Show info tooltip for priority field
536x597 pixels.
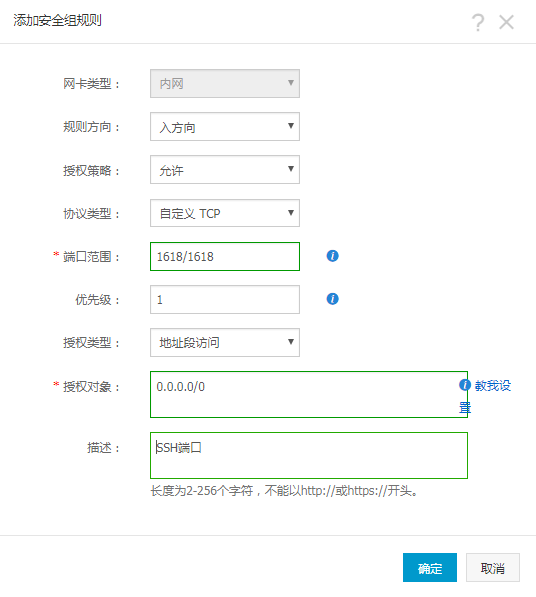coord(332,299)
